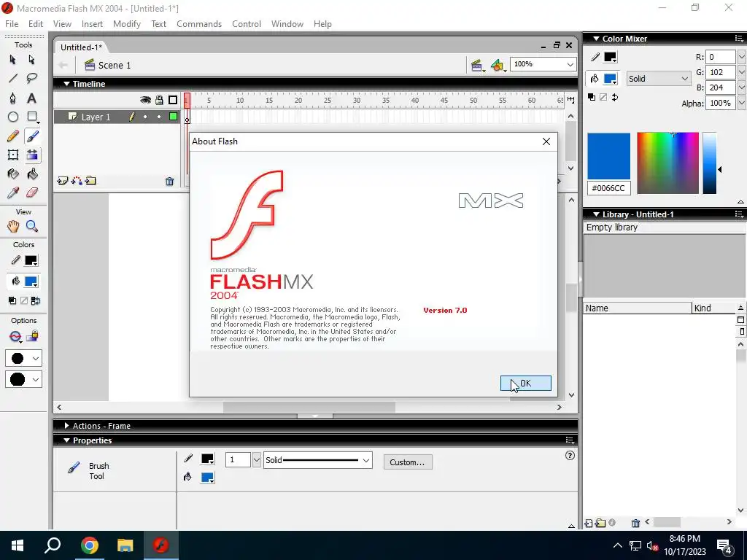Collapse the Color Mixer panel
This screenshot has width=747, height=560.
point(596,39)
